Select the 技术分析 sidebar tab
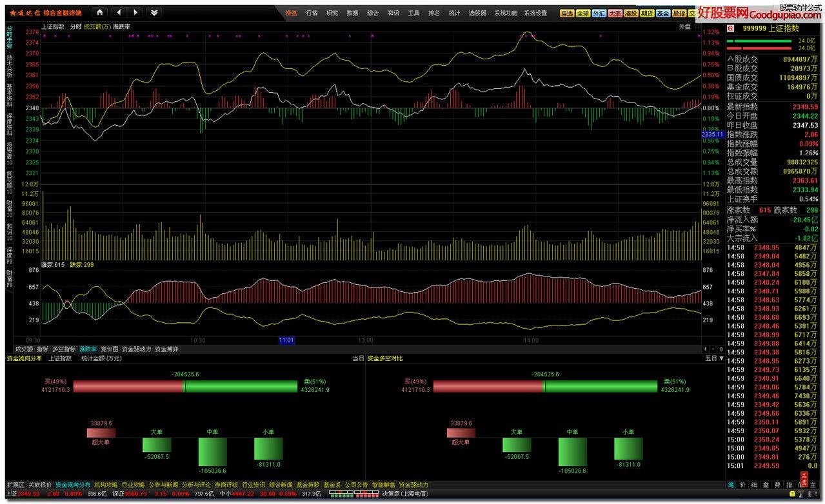This screenshot has width=825, height=504. pyautogui.click(x=10, y=67)
